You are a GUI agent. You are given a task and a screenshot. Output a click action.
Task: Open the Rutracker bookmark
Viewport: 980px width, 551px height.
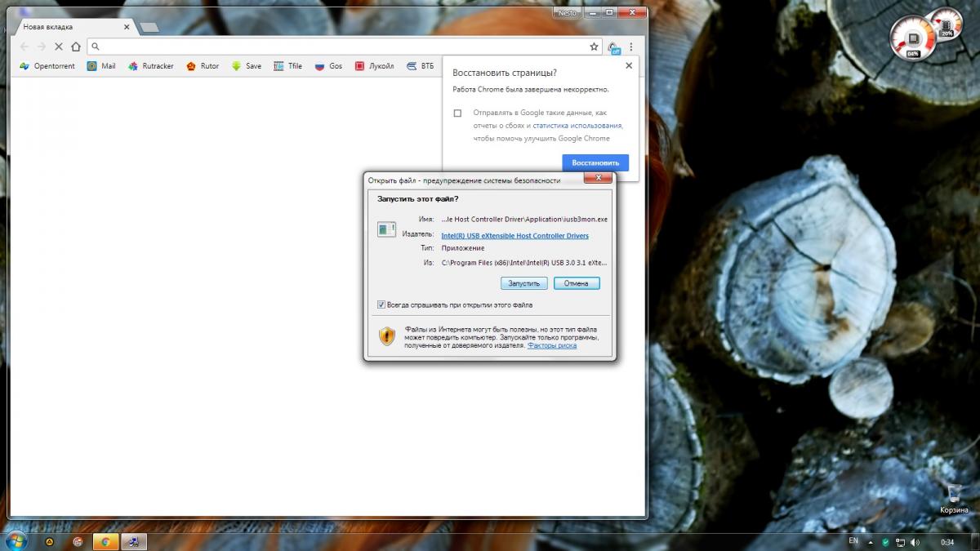pyautogui.click(x=151, y=66)
